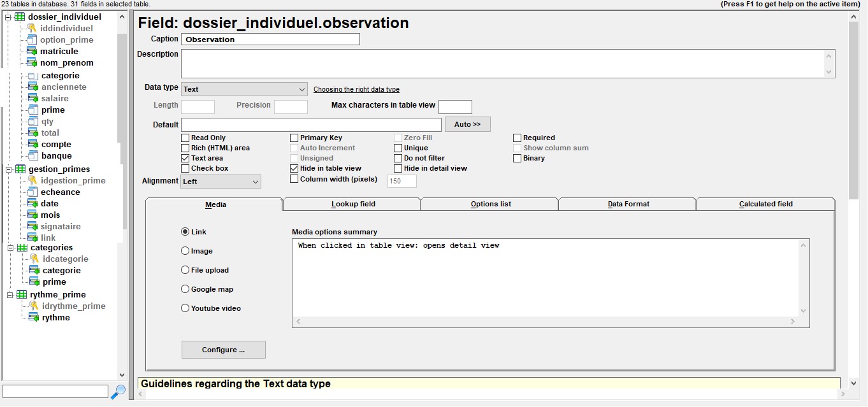The width and height of the screenshot is (868, 407).
Task: Click the categories table icon
Action: pos(22,248)
